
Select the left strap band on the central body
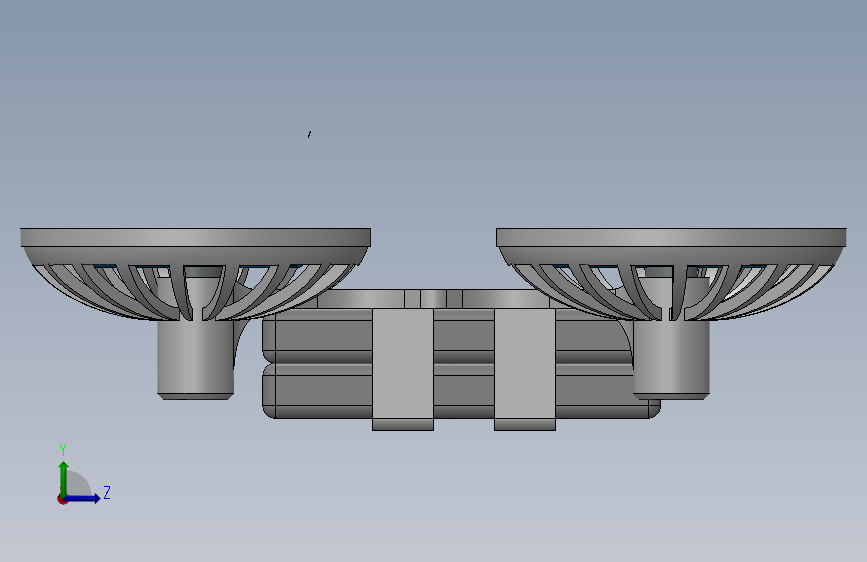403,370
